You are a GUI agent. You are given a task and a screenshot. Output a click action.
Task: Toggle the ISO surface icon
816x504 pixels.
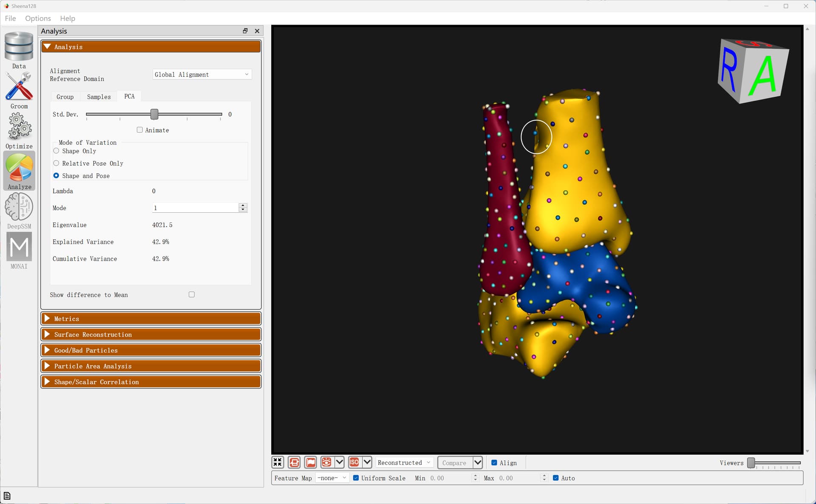point(354,462)
